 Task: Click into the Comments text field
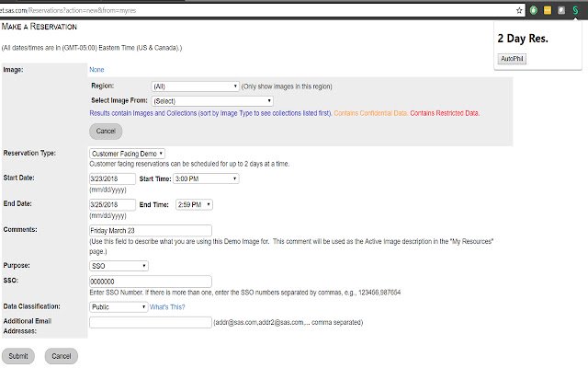151,231
